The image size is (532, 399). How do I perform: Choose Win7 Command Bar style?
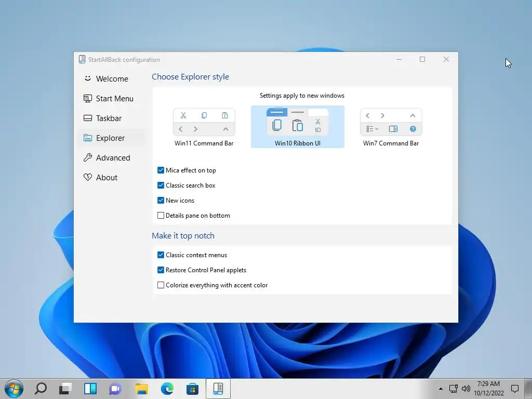point(391,127)
